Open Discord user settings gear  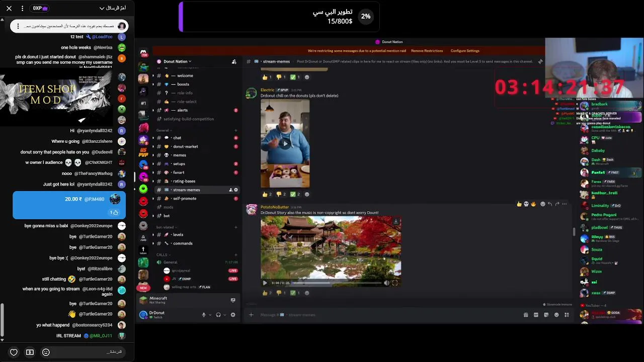(x=233, y=315)
